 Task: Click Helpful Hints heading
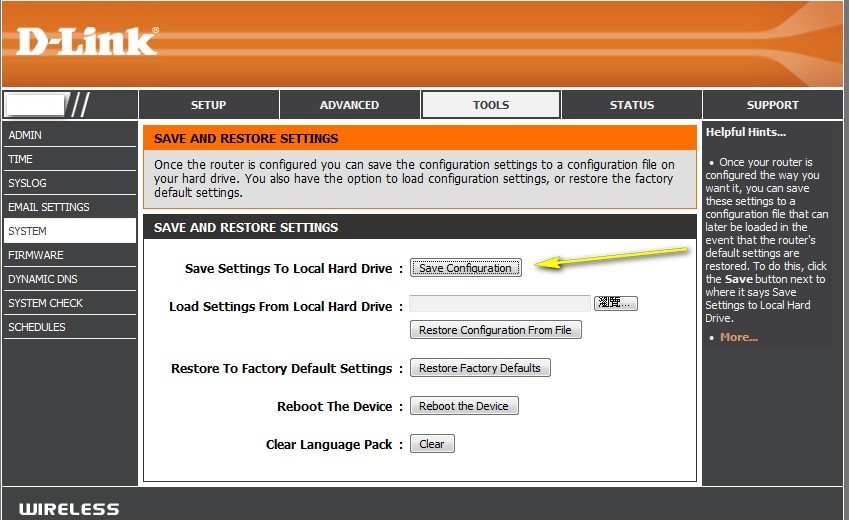pos(746,132)
